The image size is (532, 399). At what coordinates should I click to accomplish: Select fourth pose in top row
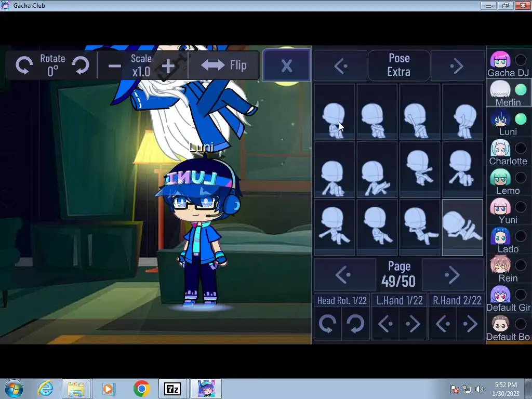point(462,112)
